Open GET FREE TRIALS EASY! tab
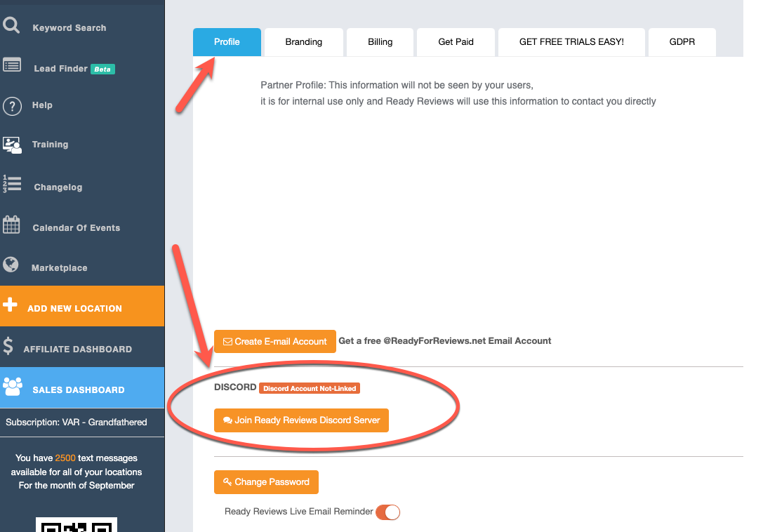The width and height of the screenshot is (763, 532). tap(571, 42)
